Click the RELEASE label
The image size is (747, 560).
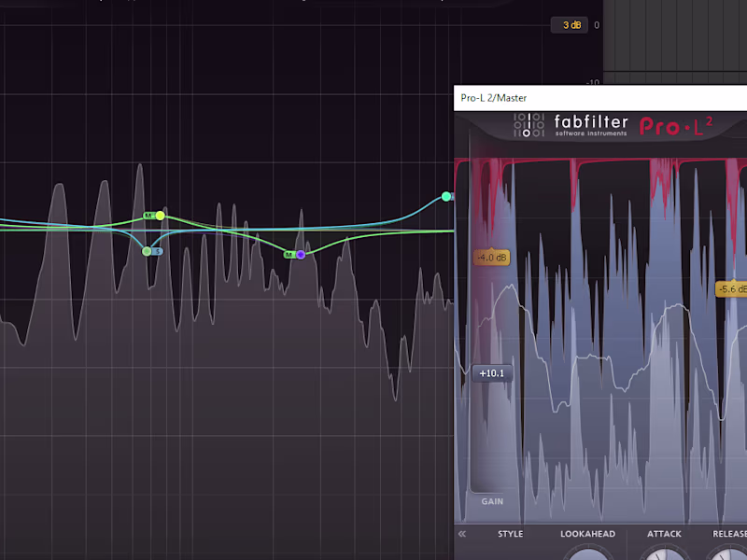point(729,534)
